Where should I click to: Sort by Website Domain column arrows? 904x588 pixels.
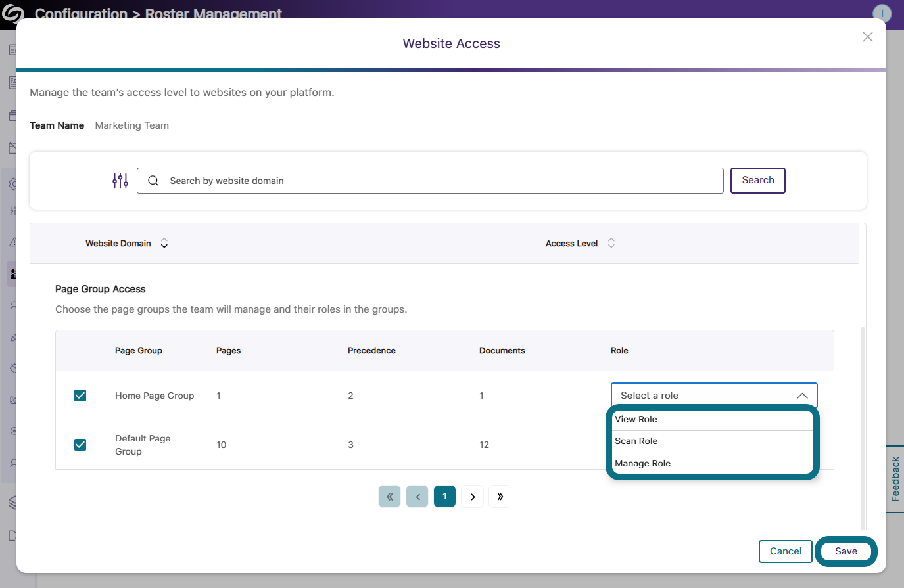click(164, 244)
